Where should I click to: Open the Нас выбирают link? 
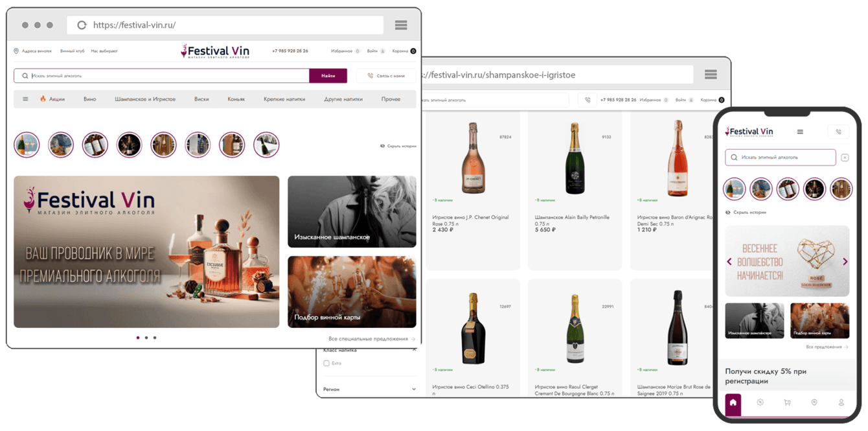click(x=104, y=51)
